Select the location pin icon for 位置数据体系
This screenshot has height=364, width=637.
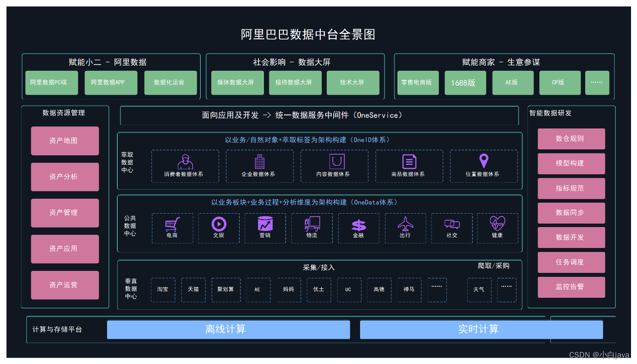tap(484, 161)
